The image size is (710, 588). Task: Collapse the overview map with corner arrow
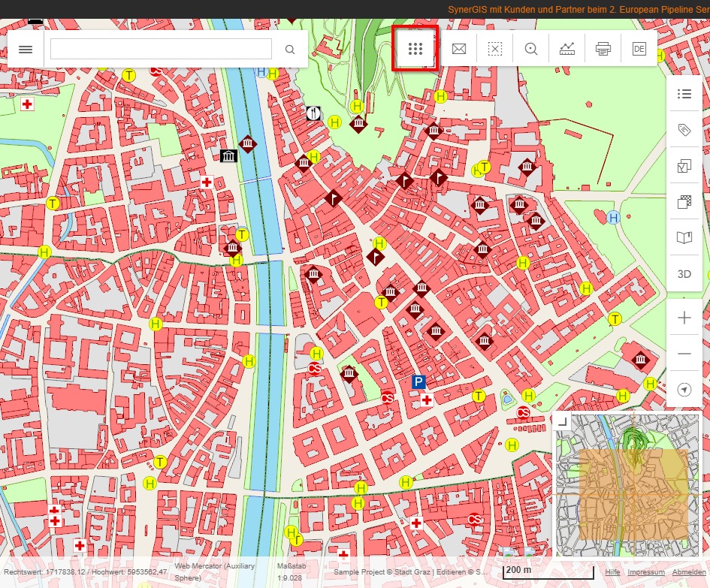(561, 421)
